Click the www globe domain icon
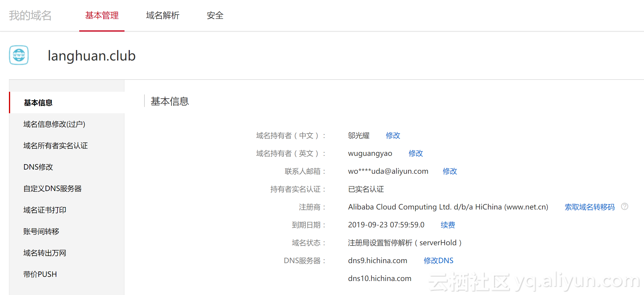The width and height of the screenshot is (644, 295). tap(19, 55)
